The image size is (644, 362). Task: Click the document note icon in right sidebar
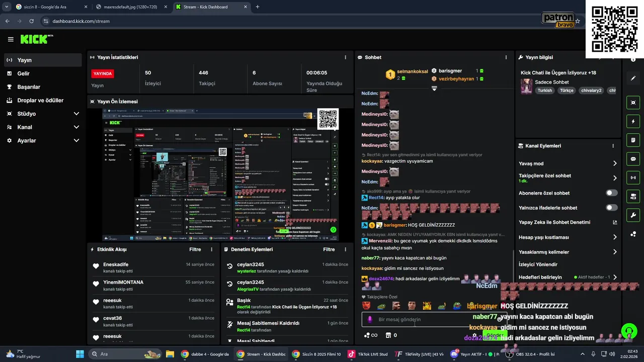(x=633, y=140)
